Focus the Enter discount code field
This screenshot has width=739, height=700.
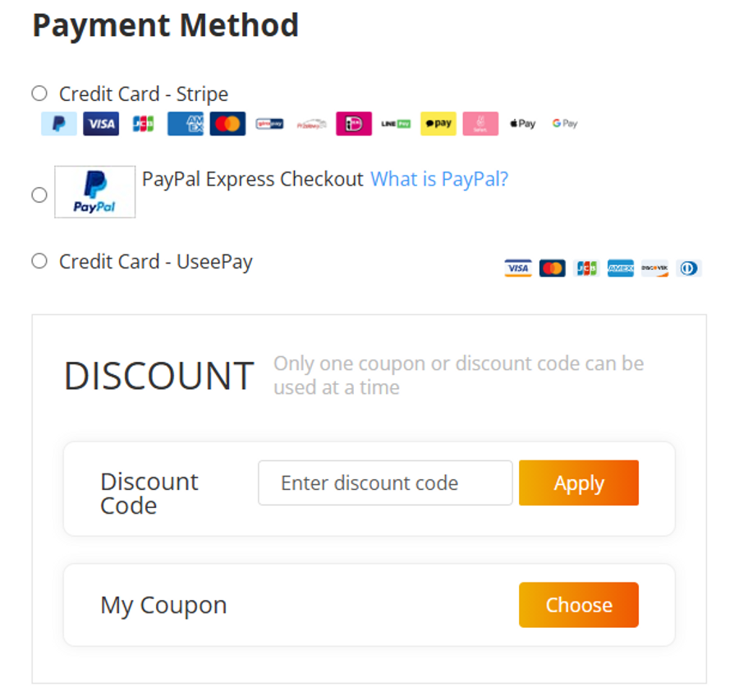tap(385, 483)
